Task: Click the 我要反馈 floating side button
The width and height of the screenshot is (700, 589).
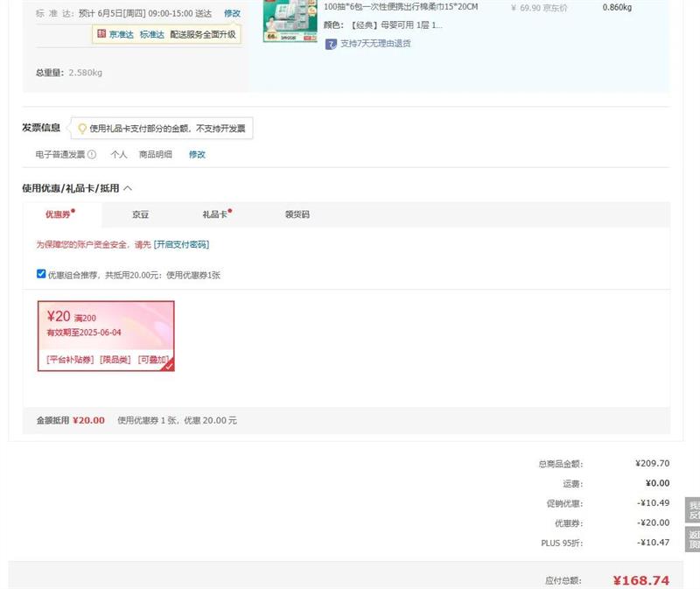Action: (x=693, y=510)
